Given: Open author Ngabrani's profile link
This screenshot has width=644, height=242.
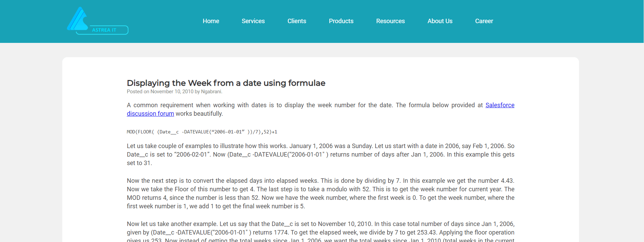Looking at the screenshot, I should point(211,92).
